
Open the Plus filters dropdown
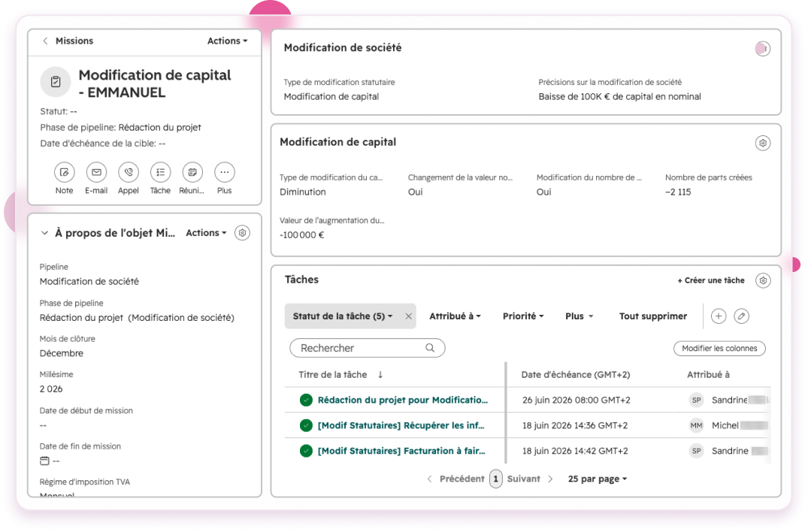coord(580,316)
